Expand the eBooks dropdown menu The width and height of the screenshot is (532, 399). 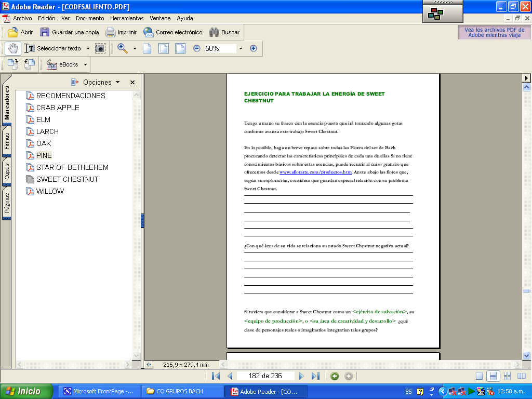(85, 65)
